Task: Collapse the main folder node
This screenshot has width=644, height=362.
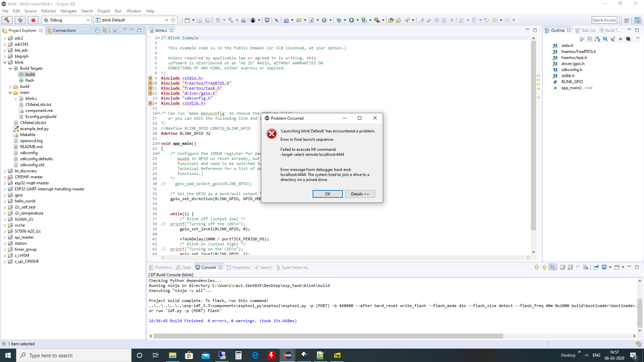Action: tap(10, 93)
